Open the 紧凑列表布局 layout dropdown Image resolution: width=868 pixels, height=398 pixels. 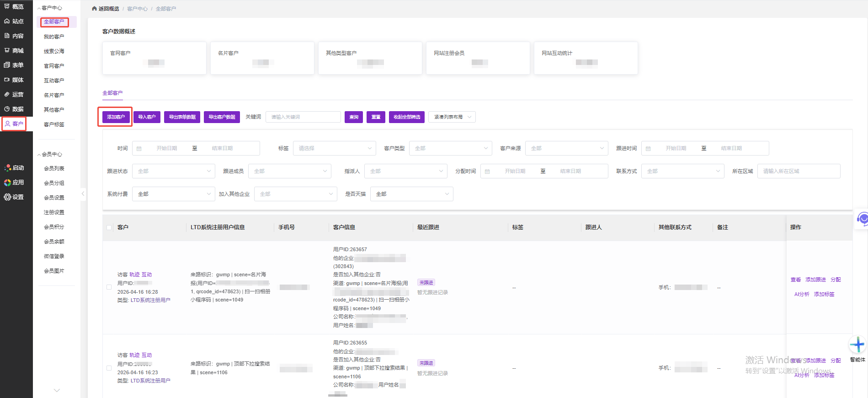[452, 117]
